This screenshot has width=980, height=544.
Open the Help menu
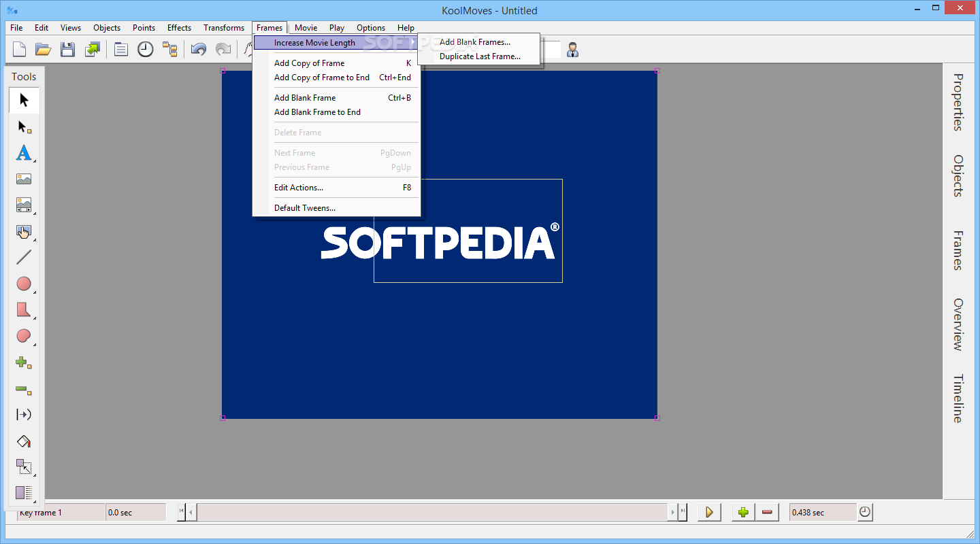(x=406, y=28)
